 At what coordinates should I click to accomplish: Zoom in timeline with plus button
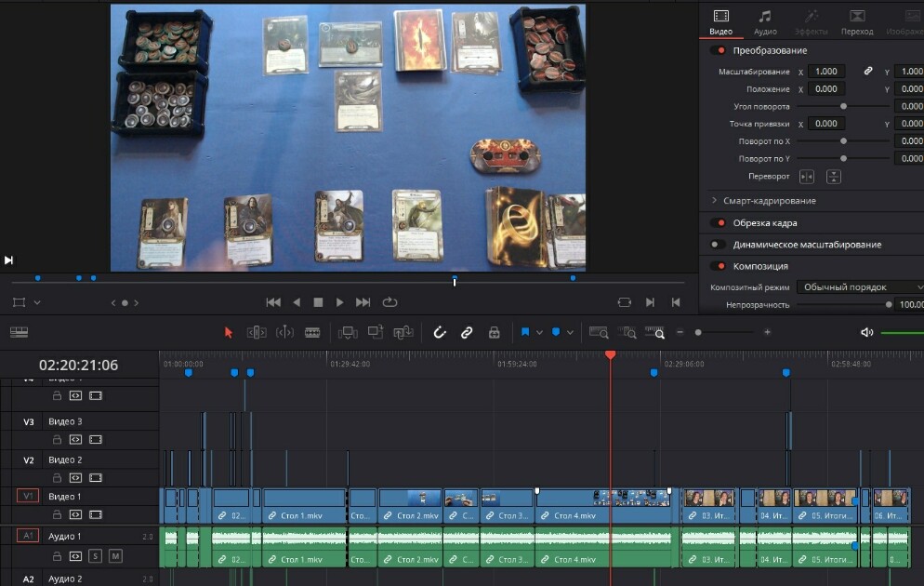[767, 332]
